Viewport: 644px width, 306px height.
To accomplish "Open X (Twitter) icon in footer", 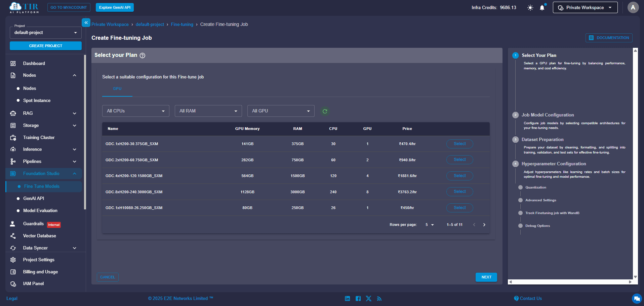I will point(369,299).
